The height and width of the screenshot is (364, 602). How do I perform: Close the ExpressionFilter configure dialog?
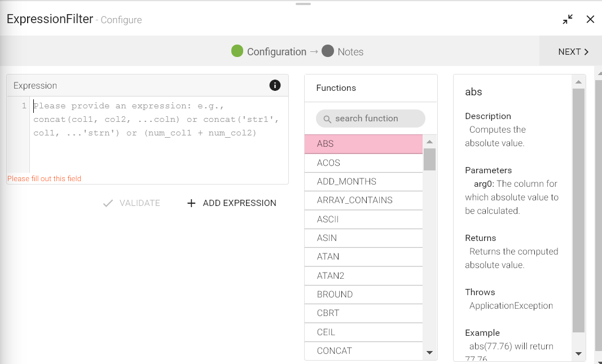590,19
